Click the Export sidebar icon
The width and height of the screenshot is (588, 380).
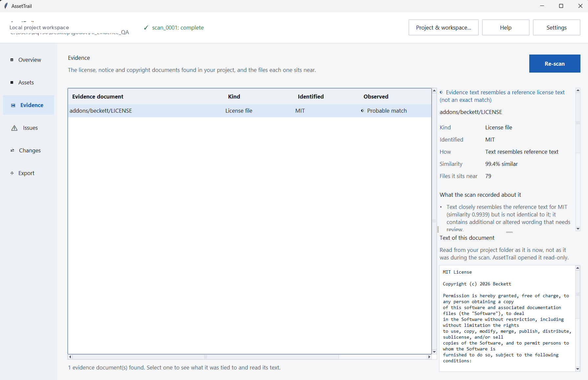click(x=12, y=173)
